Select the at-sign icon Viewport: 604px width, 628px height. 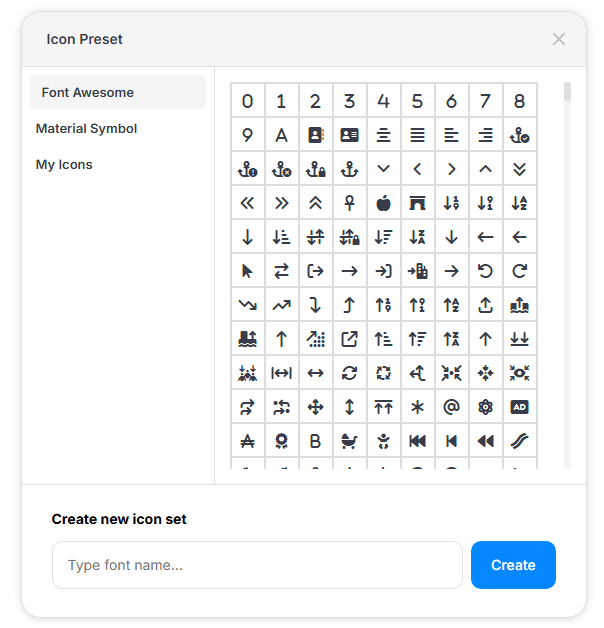pyautogui.click(x=451, y=407)
